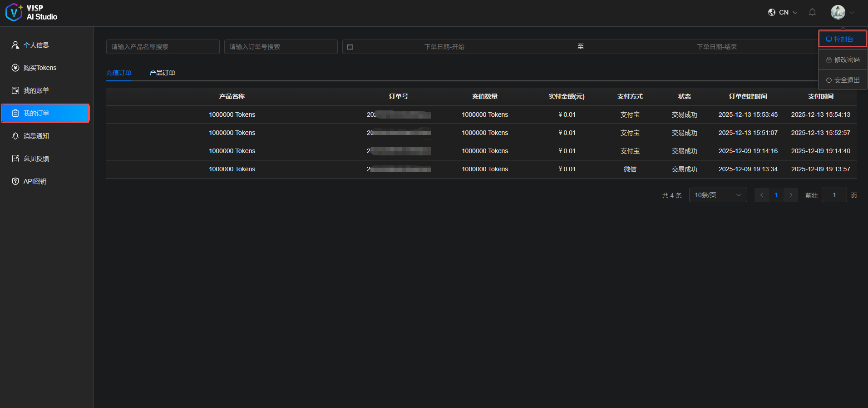Click the 下单日期-开始 date field

point(444,47)
